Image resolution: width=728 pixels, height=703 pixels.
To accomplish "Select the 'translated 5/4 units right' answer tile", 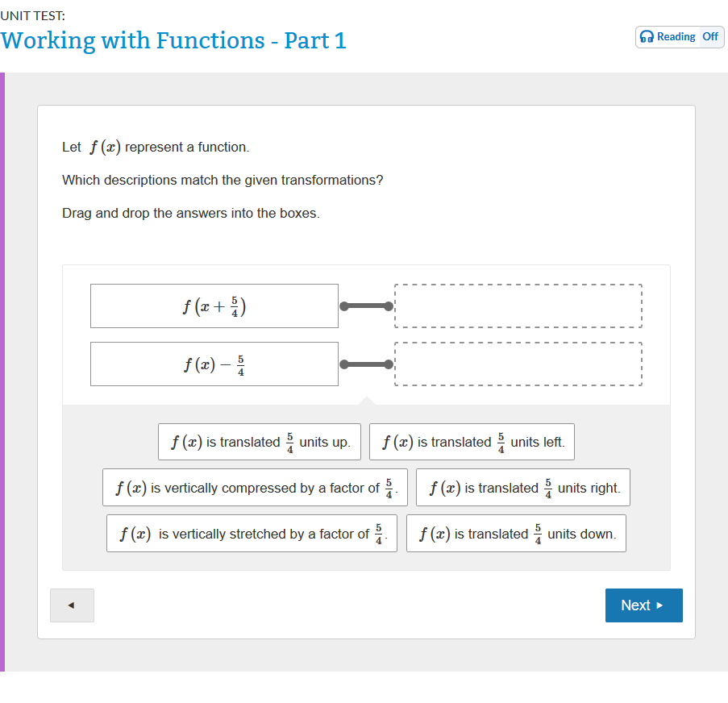I will click(x=522, y=488).
